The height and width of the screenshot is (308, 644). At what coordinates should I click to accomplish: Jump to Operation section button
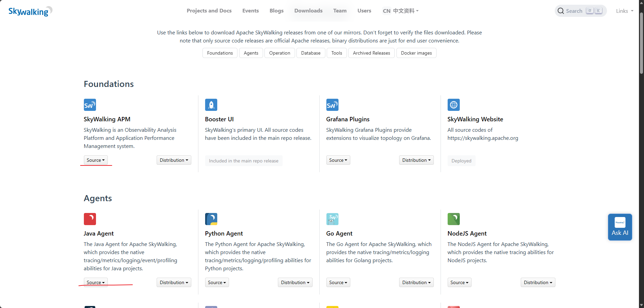coord(280,53)
